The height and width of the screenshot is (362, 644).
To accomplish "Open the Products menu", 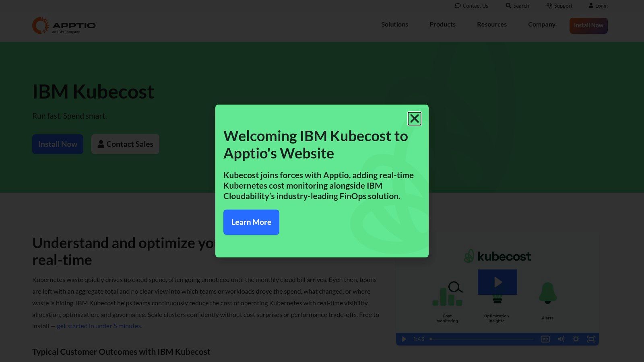I will coord(442,25).
